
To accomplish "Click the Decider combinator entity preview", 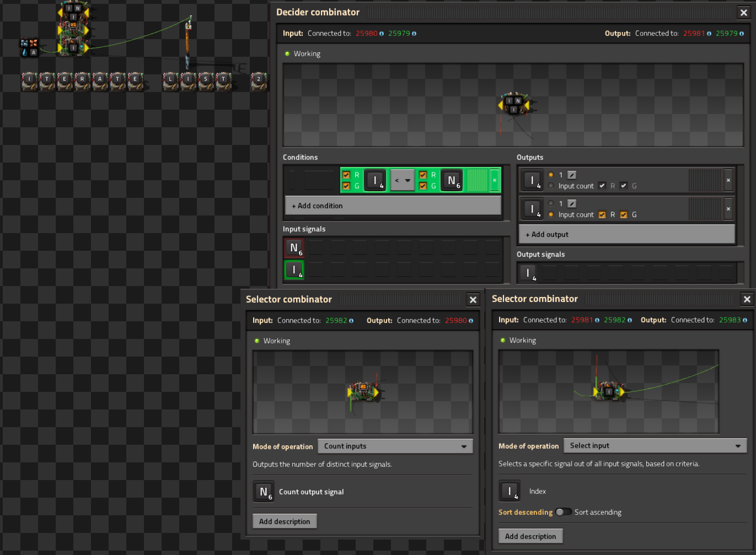I will (513, 105).
